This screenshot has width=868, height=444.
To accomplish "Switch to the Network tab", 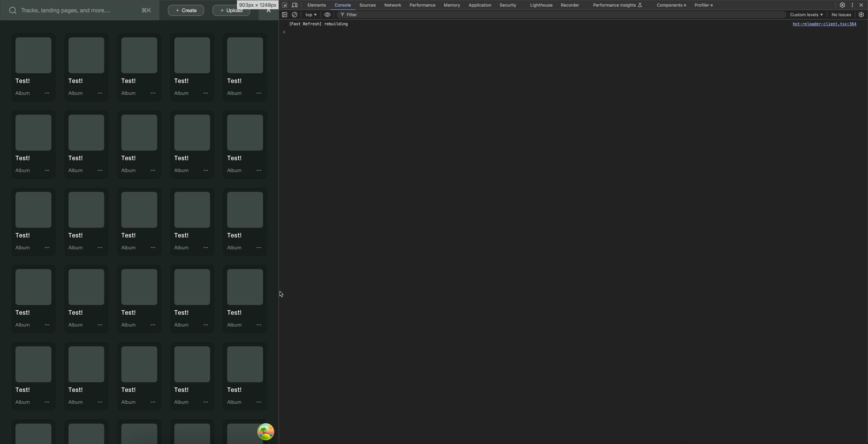I will 392,5.
